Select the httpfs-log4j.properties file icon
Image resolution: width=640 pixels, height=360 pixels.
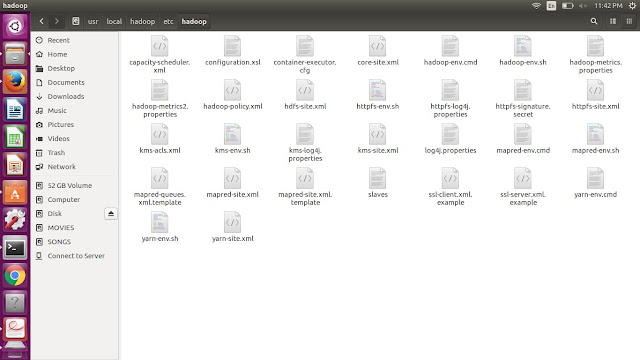pos(450,90)
